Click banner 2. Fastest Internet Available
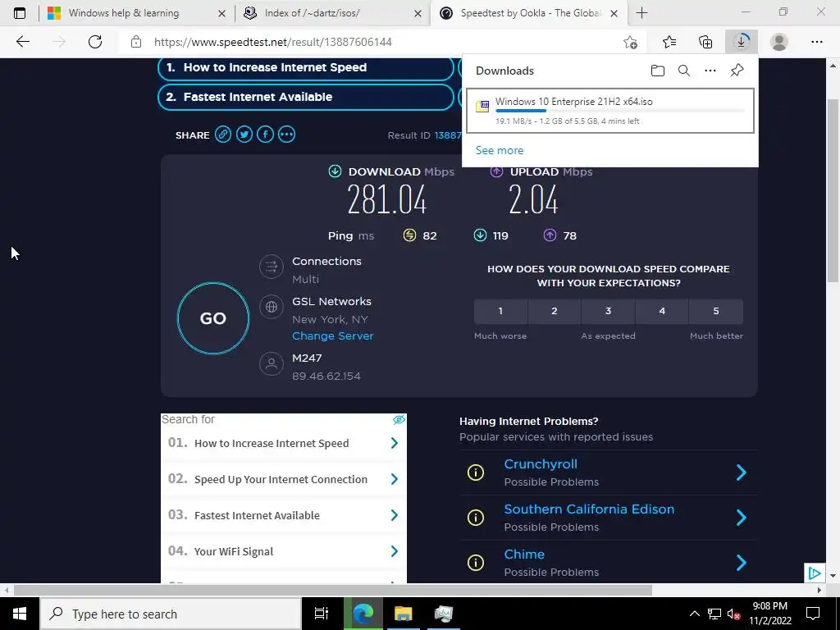The image size is (840, 630). click(x=306, y=97)
